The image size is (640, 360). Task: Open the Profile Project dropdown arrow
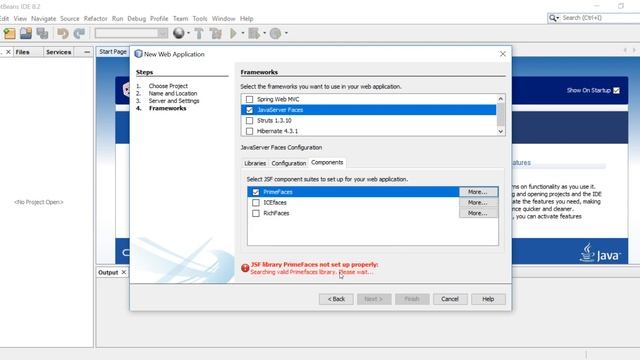(286, 33)
